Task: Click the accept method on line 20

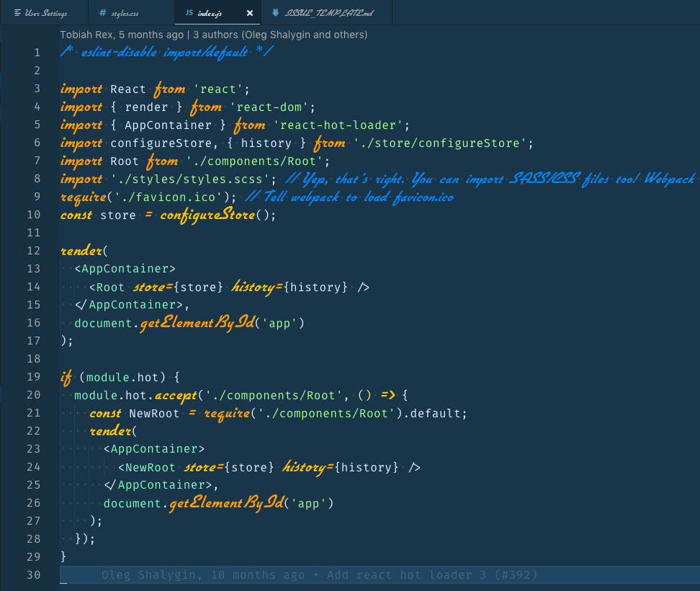Action: pos(176,395)
